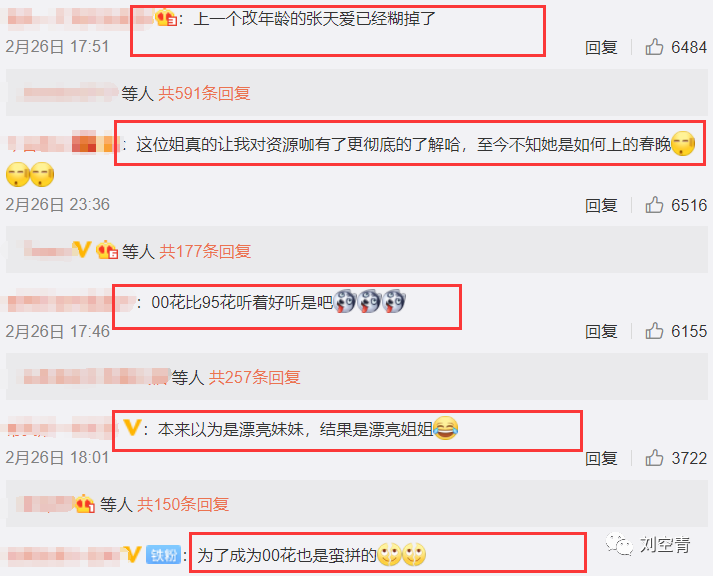This screenshot has width=713, height=576.
Task: Click 回复 for the 23:36 comment
Action: (x=601, y=205)
